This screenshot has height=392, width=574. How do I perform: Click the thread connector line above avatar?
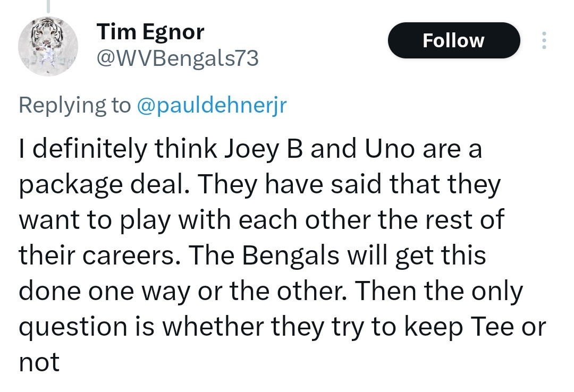pyautogui.click(x=48, y=6)
